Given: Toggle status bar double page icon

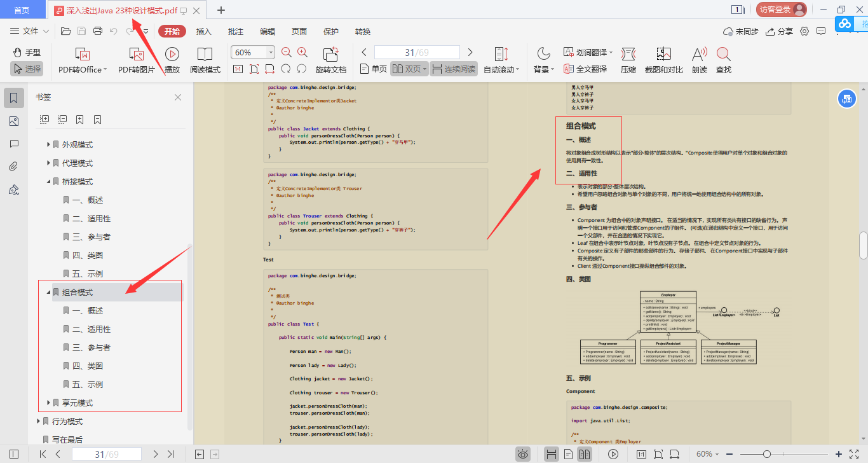Looking at the screenshot, I should point(585,454).
